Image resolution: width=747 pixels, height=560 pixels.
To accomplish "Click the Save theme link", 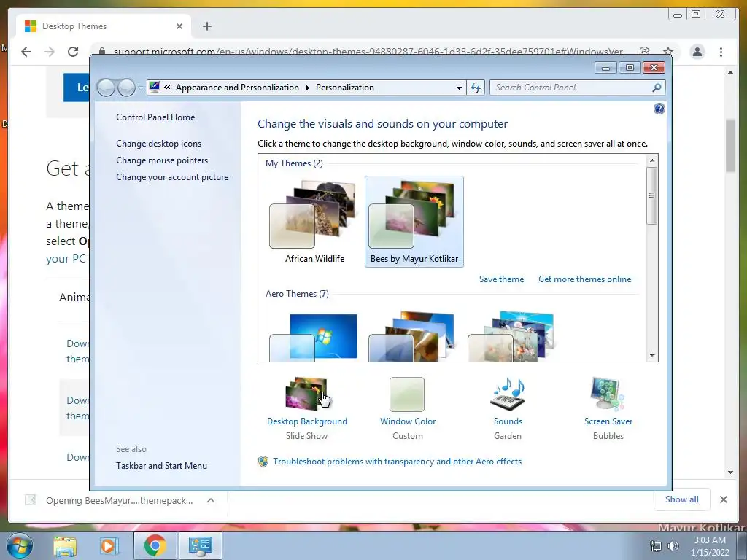I will click(x=501, y=279).
